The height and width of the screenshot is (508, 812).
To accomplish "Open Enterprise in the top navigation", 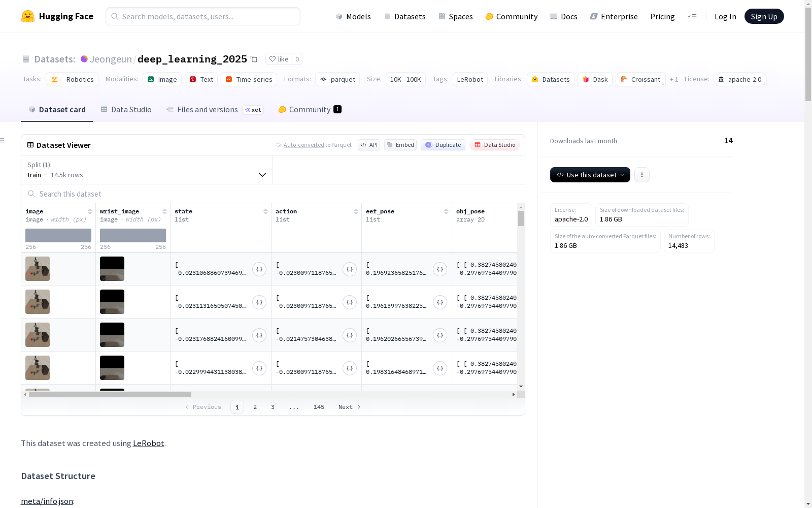I will point(614,16).
